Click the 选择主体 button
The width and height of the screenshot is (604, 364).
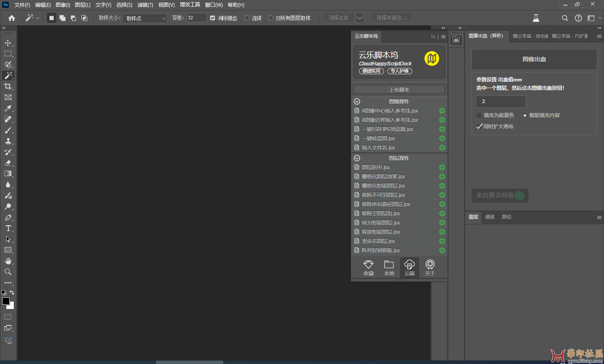[339, 18]
